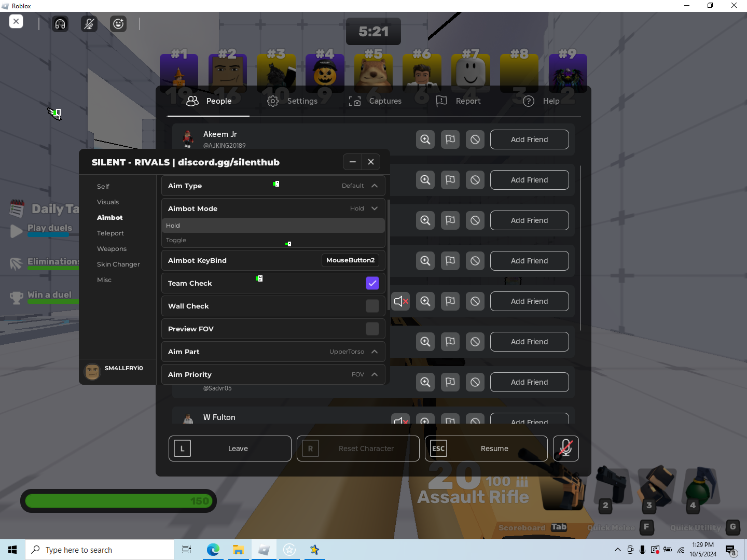The height and width of the screenshot is (560, 747).
Task: Show hidden system tray icons
Action: (x=617, y=550)
